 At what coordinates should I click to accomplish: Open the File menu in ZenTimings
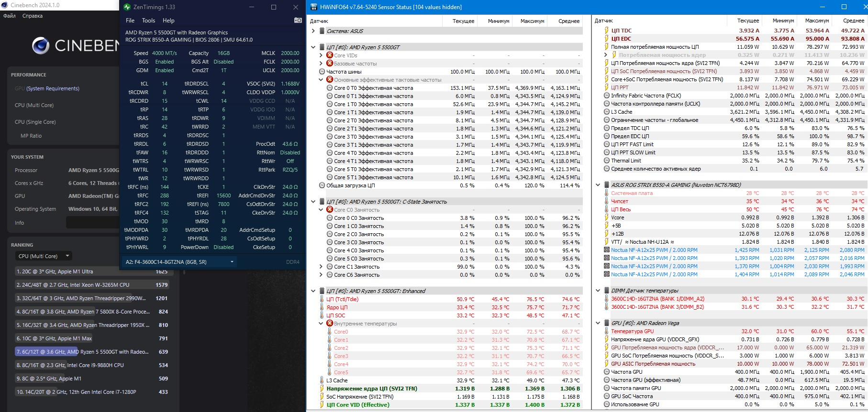(130, 21)
